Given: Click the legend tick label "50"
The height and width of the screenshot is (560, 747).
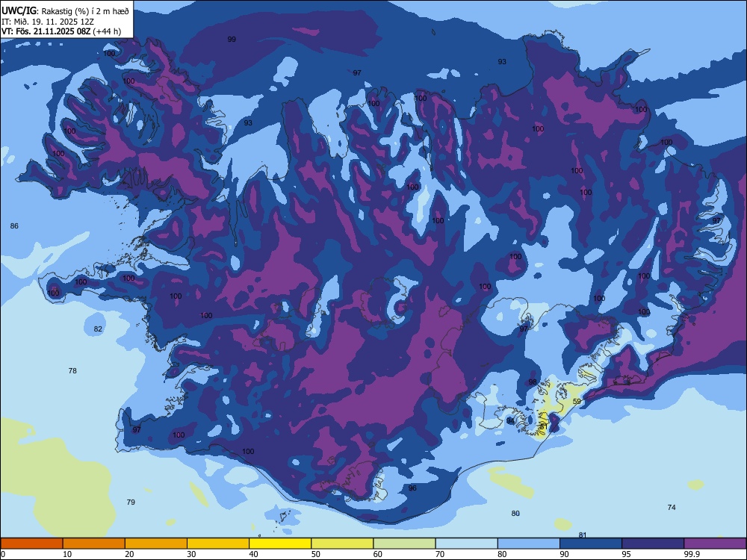Looking at the screenshot, I should [x=315, y=554].
